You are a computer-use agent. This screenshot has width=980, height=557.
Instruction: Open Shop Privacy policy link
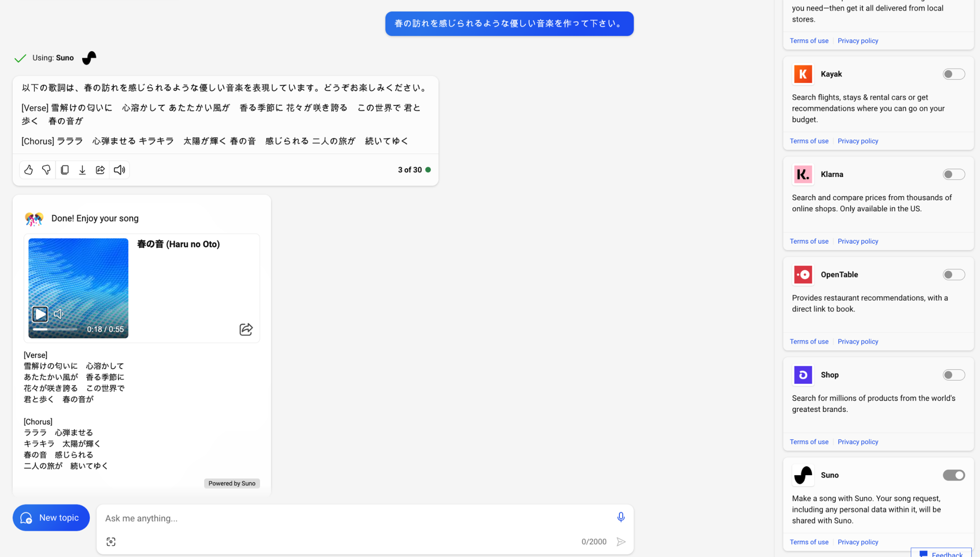[x=857, y=442]
